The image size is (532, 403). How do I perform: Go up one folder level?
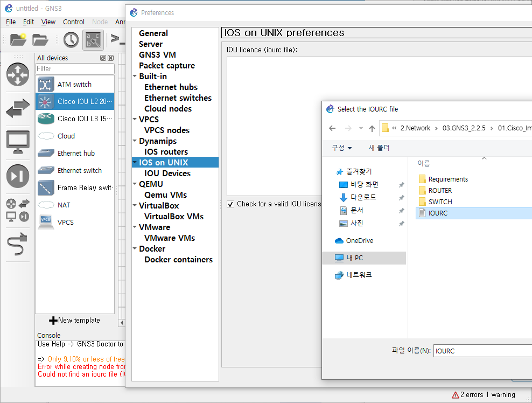click(372, 128)
